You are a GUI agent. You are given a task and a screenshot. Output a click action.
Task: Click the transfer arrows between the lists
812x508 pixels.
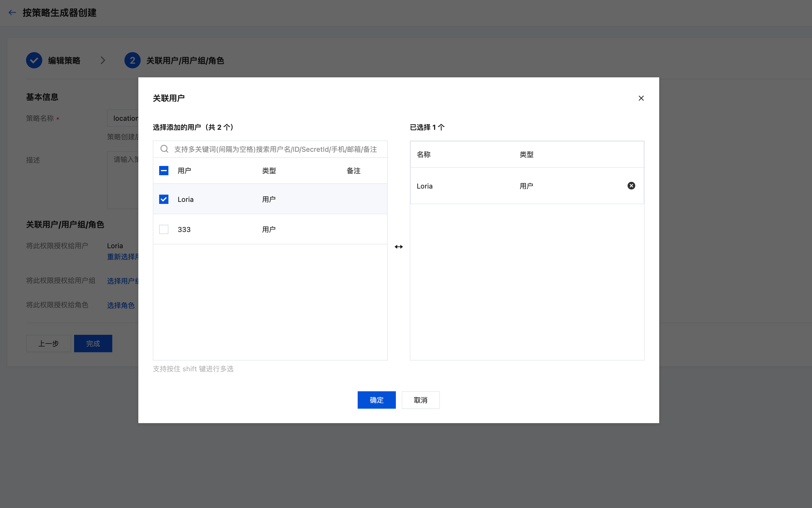click(x=398, y=247)
